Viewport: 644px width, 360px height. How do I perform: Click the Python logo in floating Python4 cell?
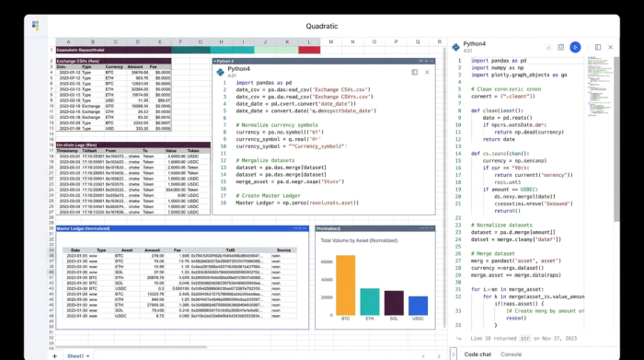220,72
